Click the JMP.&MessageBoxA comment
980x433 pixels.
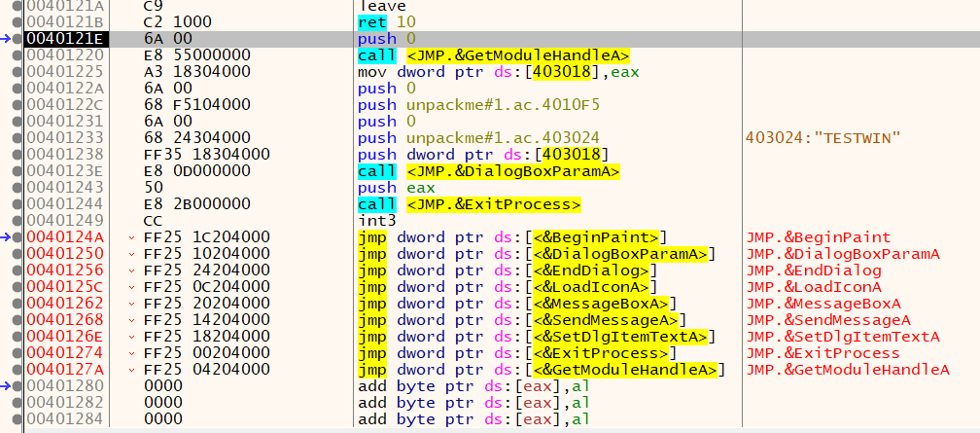[x=823, y=304]
